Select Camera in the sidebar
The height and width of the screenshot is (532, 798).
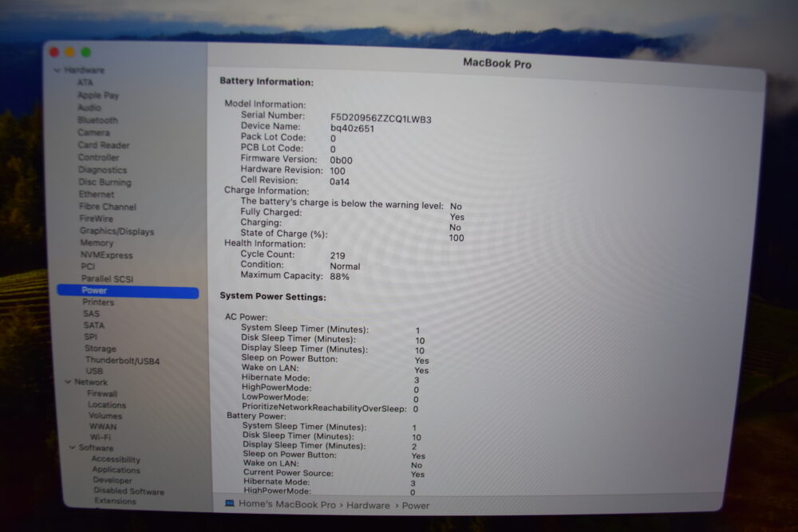[93, 132]
